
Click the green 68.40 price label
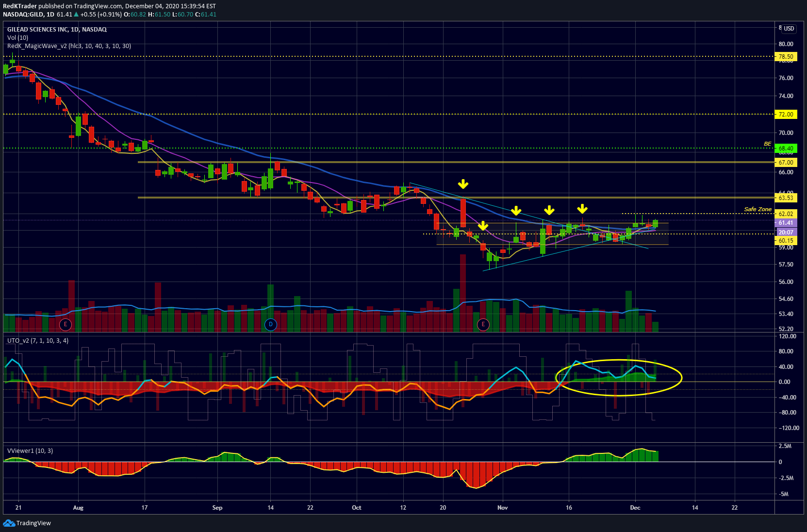(x=786, y=149)
